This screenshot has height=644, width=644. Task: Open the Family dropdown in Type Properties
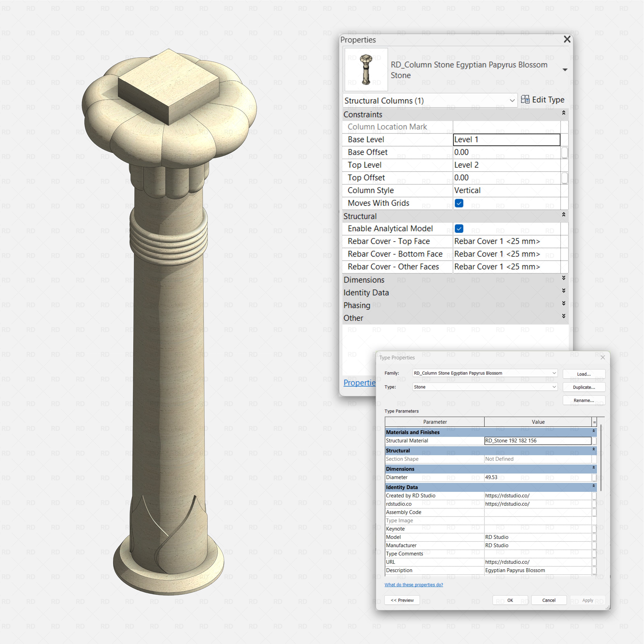[554, 373]
